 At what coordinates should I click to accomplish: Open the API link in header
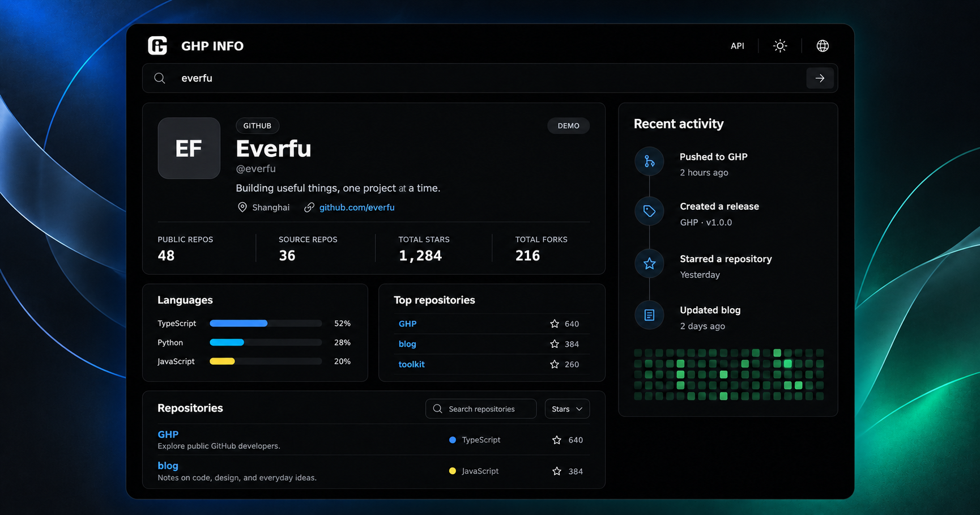point(737,46)
